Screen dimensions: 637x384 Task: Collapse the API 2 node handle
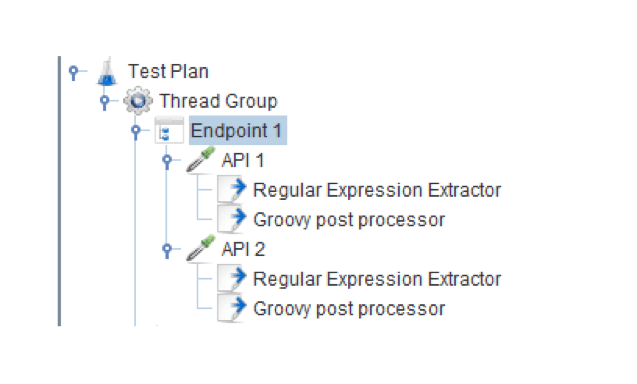click(167, 249)
